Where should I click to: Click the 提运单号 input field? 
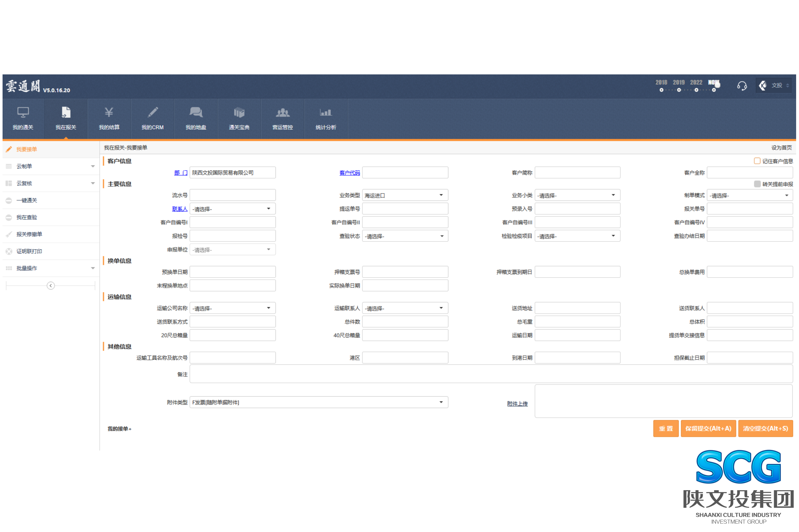[405, 209]
